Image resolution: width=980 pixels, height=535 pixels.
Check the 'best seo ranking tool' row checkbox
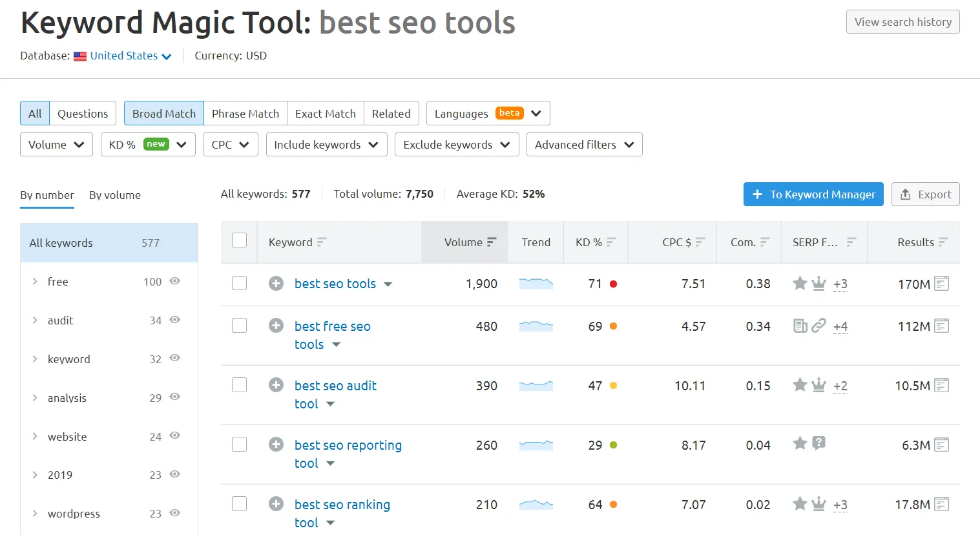click(x=239, y=504)
